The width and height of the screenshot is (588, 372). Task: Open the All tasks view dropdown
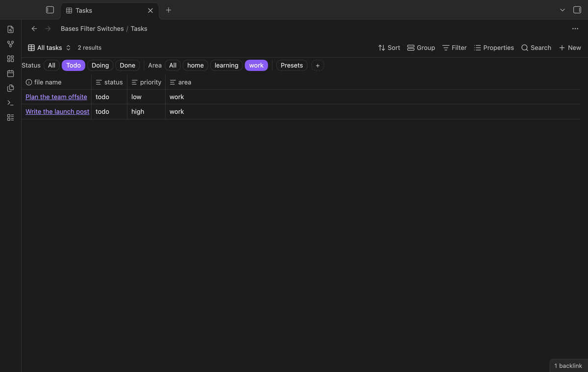pyautogui.click(x=49, y=47)
